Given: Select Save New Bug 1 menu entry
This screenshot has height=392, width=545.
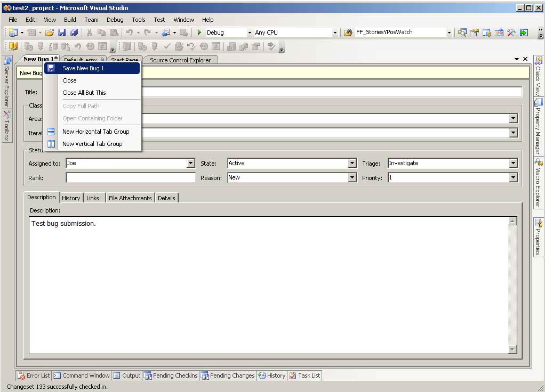Looking at the screenshot, I should [92, 68].
